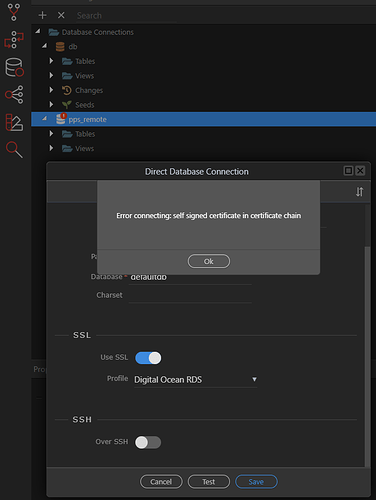Screen dimensions: 376x500
Task: Expand Views under db
Action: coord(51,75)
